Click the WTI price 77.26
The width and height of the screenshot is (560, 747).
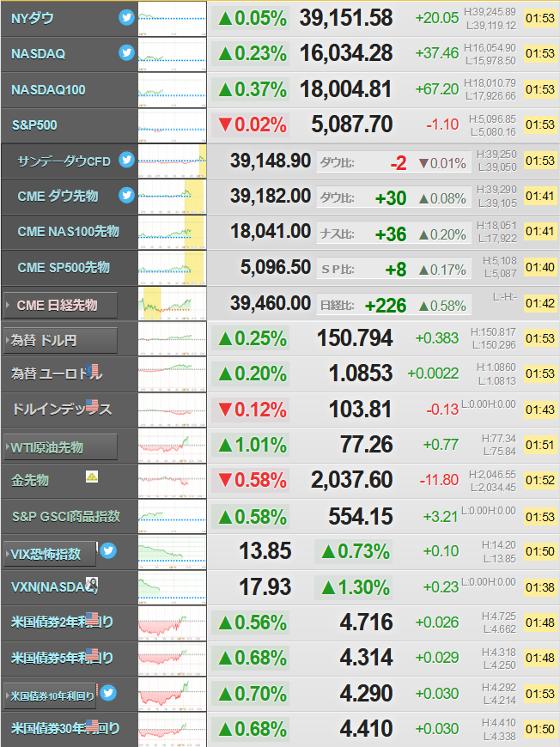[367, 445]
